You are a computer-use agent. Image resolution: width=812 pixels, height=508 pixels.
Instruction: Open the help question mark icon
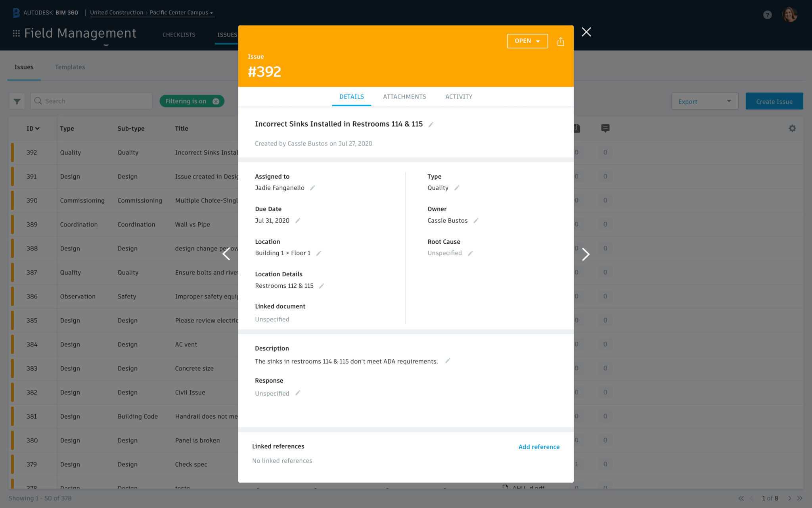tap(768, 15)
